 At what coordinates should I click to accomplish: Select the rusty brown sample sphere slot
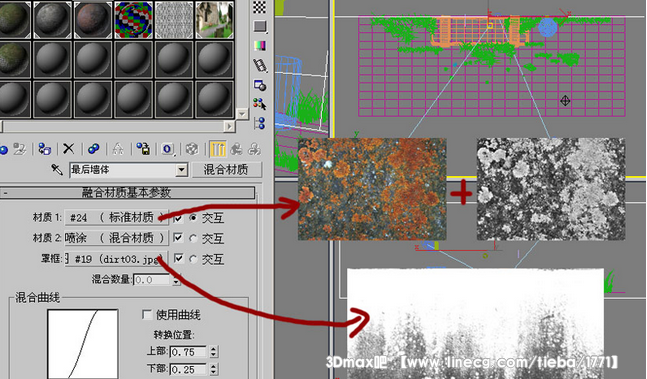93,19
